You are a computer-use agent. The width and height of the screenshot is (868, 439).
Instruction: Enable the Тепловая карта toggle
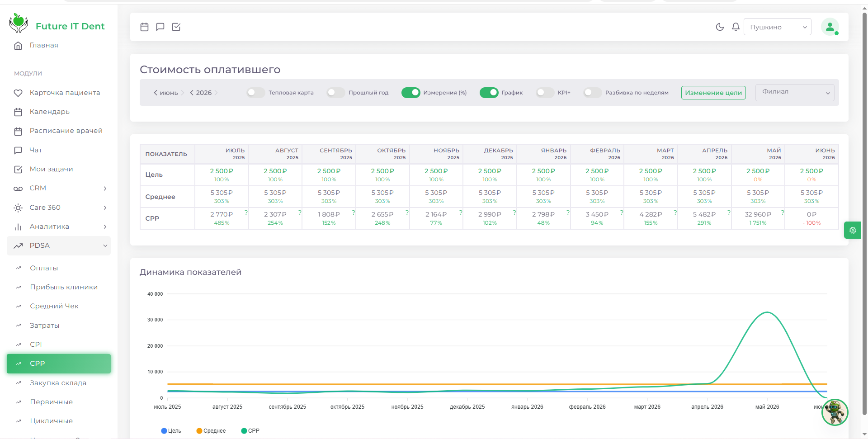pyautogui.click(x=256, y=93)
